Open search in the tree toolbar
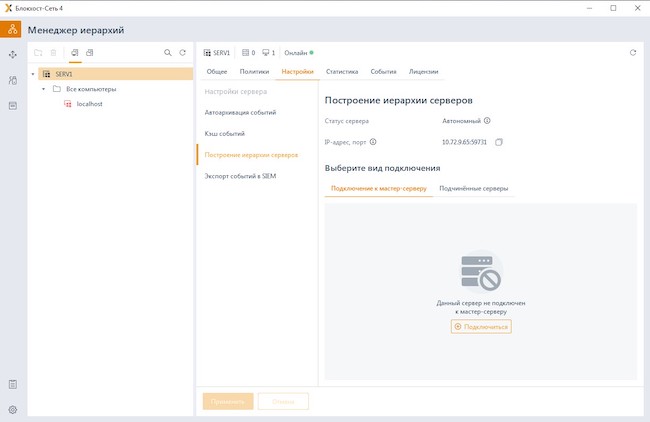 [167, 53]
